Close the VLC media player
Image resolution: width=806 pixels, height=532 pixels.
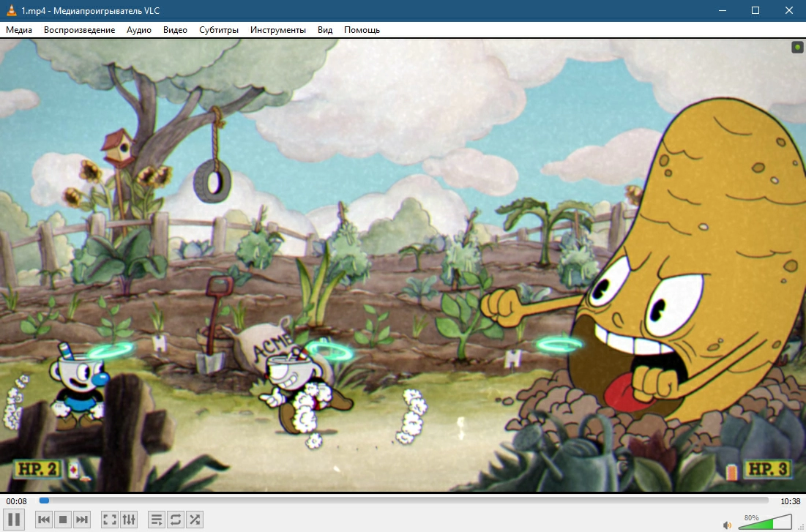coord(789,10)
